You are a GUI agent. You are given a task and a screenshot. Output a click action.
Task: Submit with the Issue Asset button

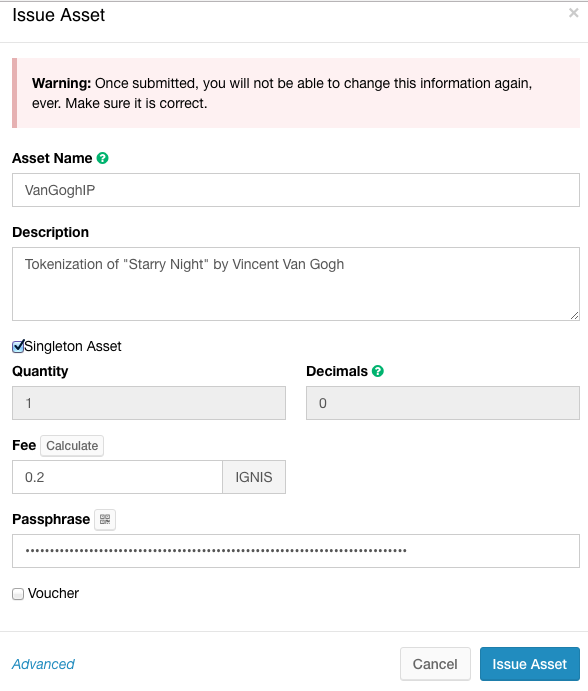[x=529, y=664]
